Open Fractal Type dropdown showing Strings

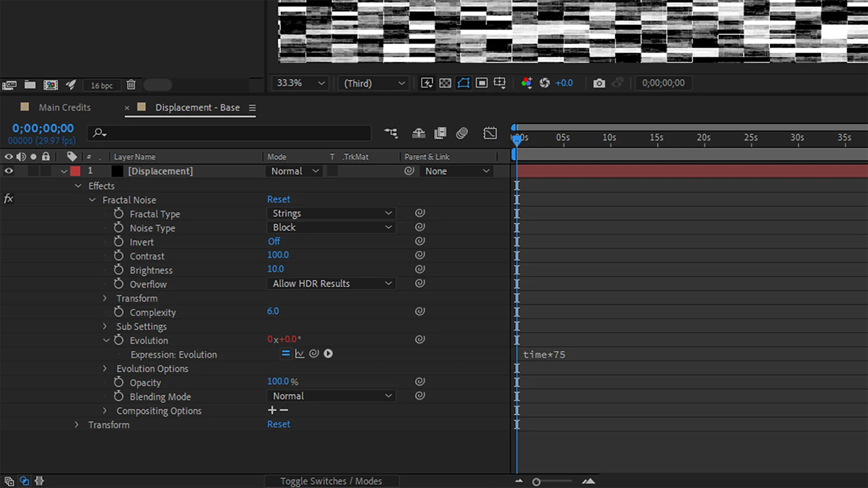[x=331, y=213]
